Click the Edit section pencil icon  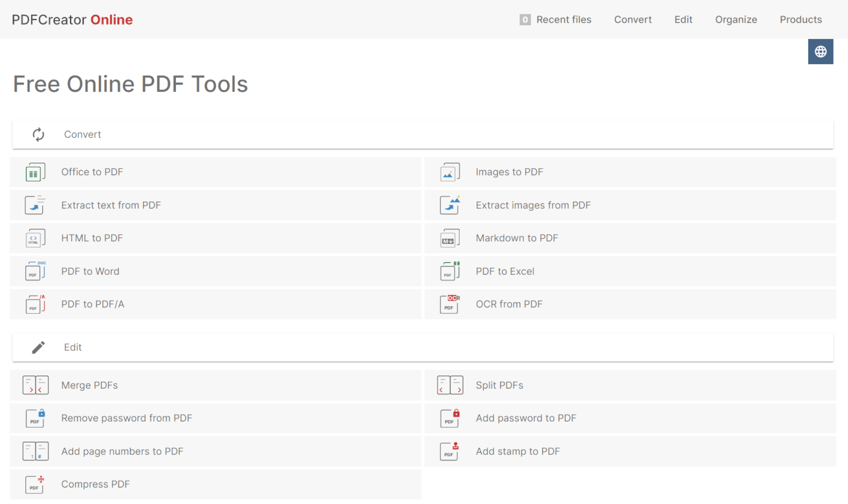(38, 347)
